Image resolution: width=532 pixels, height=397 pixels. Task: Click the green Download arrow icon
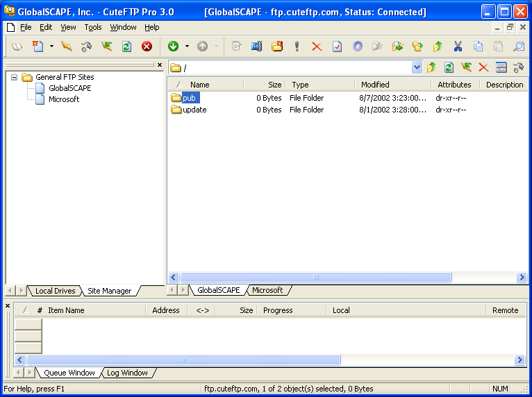(x=174, y=46)
